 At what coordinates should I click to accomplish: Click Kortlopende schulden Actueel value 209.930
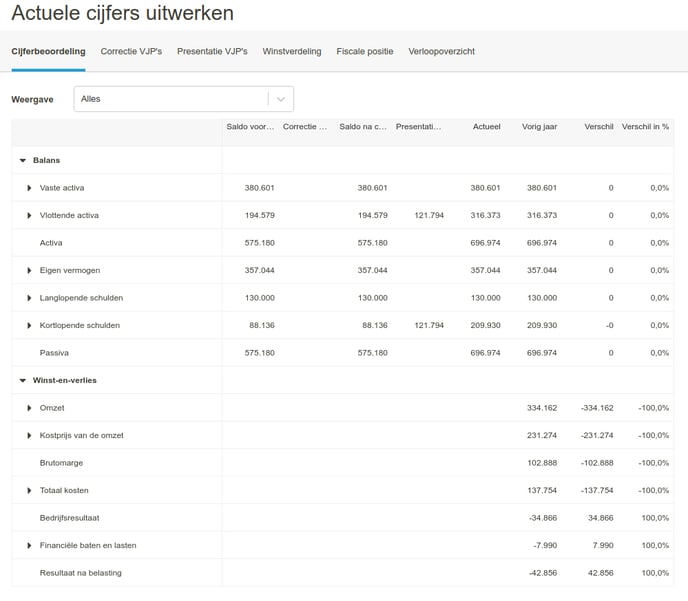tap(485, 326)
